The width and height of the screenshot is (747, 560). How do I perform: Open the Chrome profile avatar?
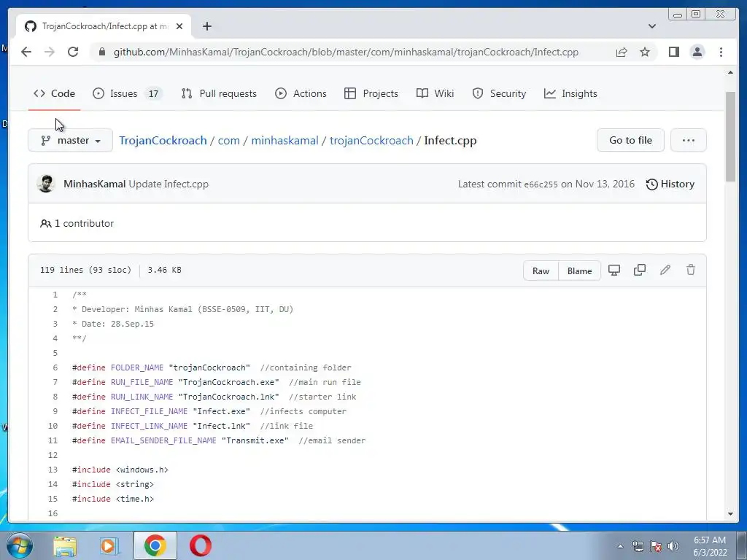click(x=697, y=52)
